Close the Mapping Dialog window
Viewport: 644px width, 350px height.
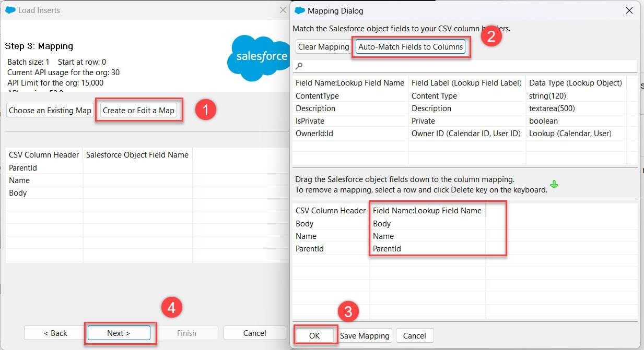pyautogui.click(x=629, y=10)
